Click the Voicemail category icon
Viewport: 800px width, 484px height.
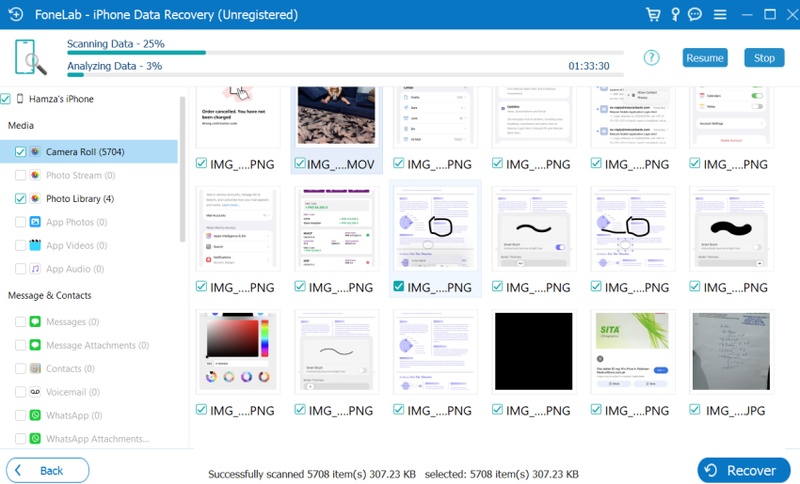pos(35,392)
